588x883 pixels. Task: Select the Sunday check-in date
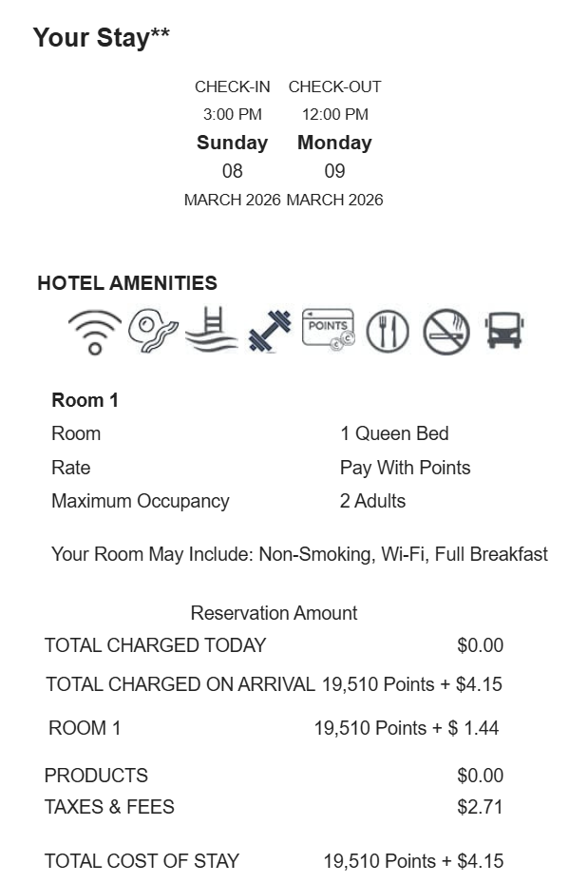(x=233, y=143)
